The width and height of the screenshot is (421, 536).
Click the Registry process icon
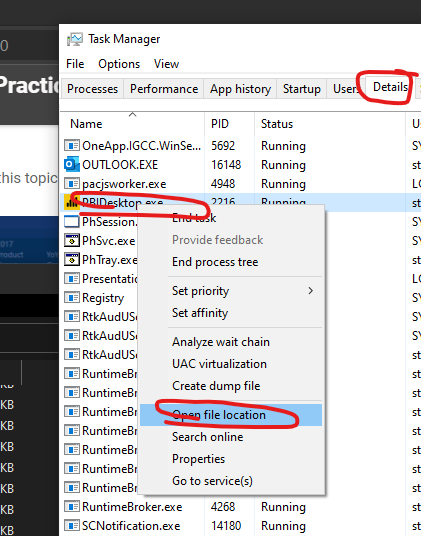point(72,298)
